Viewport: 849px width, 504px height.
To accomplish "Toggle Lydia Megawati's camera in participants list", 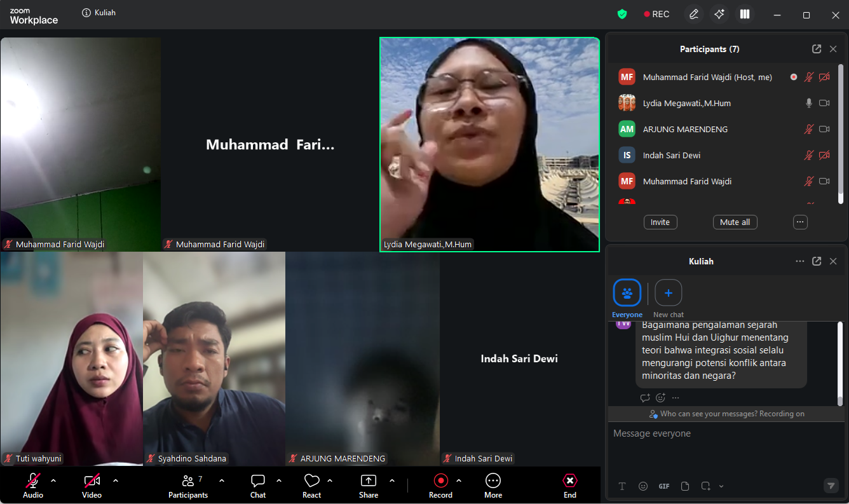I will pos(824,103).
